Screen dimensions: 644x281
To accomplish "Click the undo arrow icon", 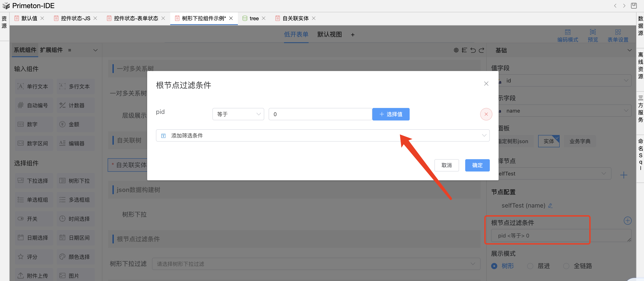I will (473, 50).
